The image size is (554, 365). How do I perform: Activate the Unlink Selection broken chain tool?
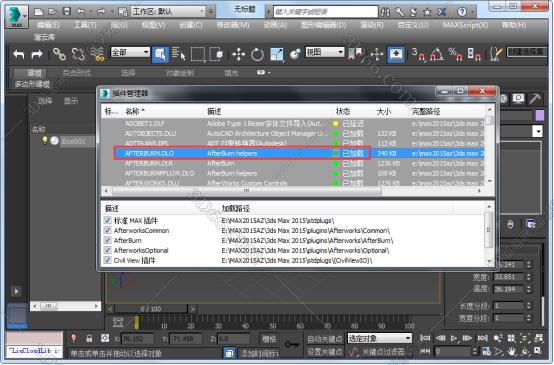(78, 54)
